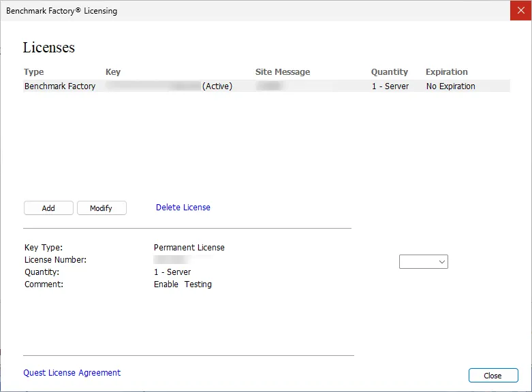532x392 pixels.
Task: Click the 'Enable Testing' comment value
Action: pyautogui.click(x=183, y=284)
